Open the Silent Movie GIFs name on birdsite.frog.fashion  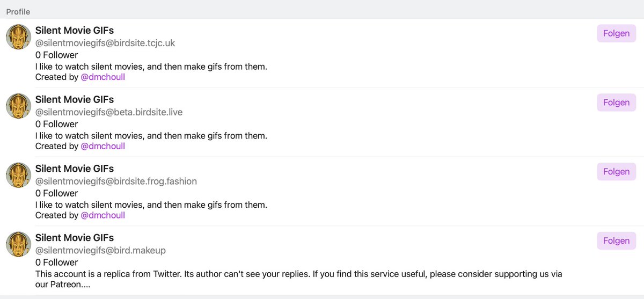[75, 169]
